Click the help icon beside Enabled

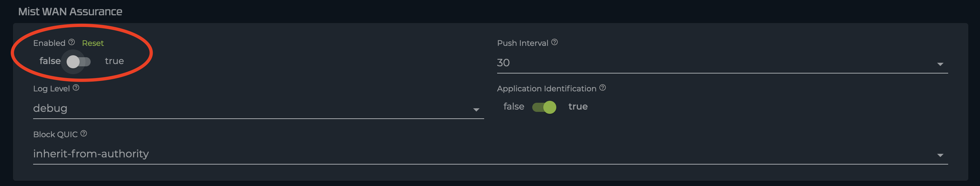(71, 42)
